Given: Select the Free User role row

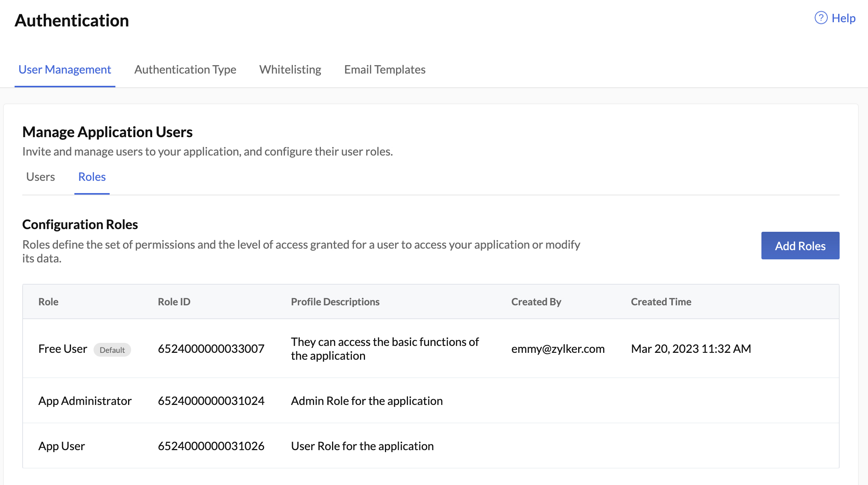Looking at the screenshot, I should pos(62,349).
